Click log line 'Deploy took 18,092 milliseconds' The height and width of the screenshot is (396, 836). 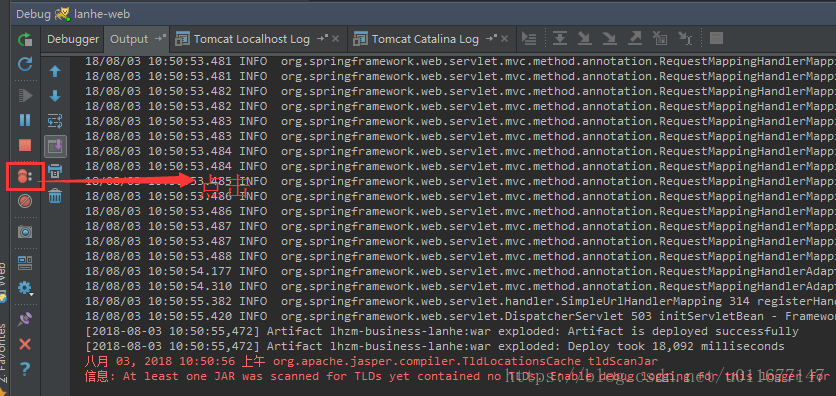435,346
